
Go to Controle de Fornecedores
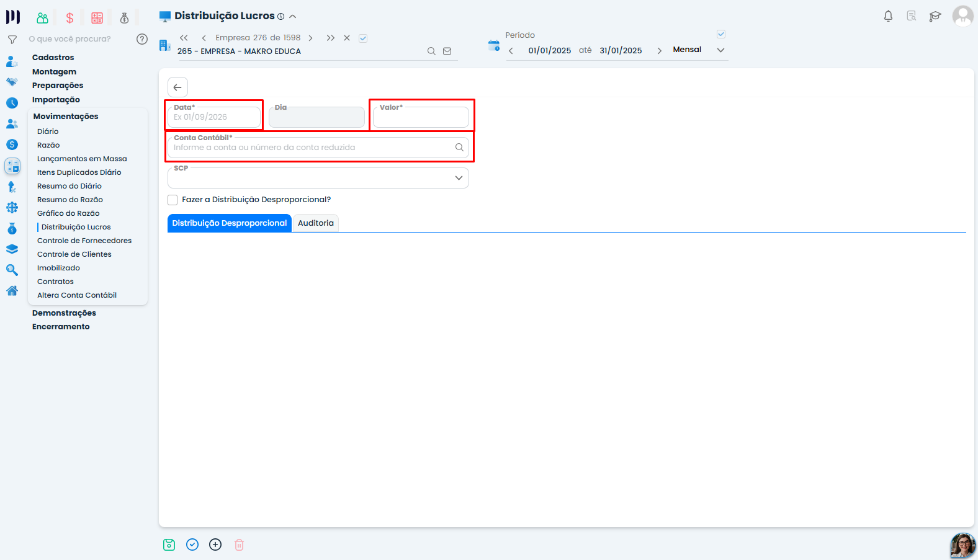84,241
